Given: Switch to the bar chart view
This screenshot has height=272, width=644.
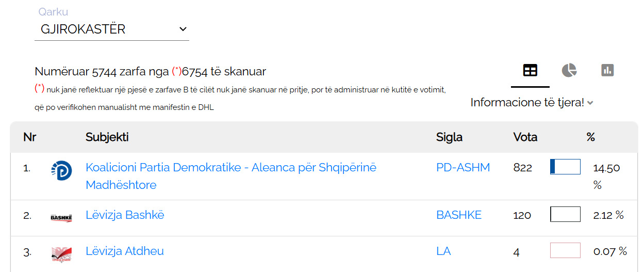Looking at the screenshot, I should (x=607, y=70).
